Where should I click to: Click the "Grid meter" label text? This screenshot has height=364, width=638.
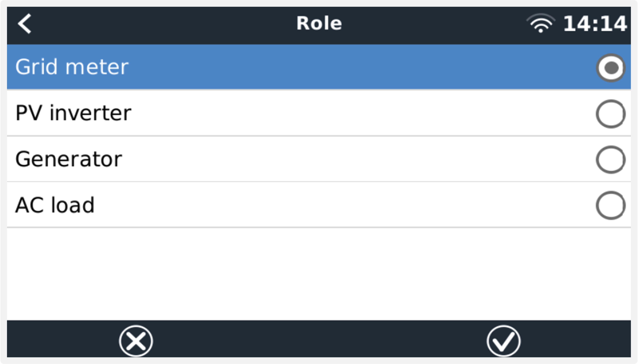click(x=72, y=67)
